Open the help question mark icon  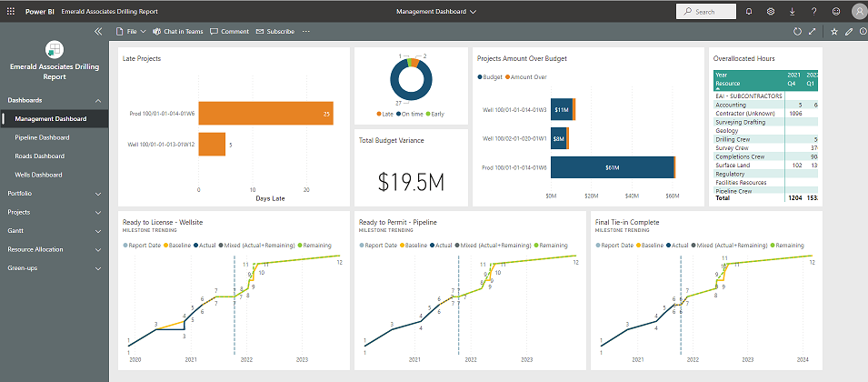click(x=813, y=11)
